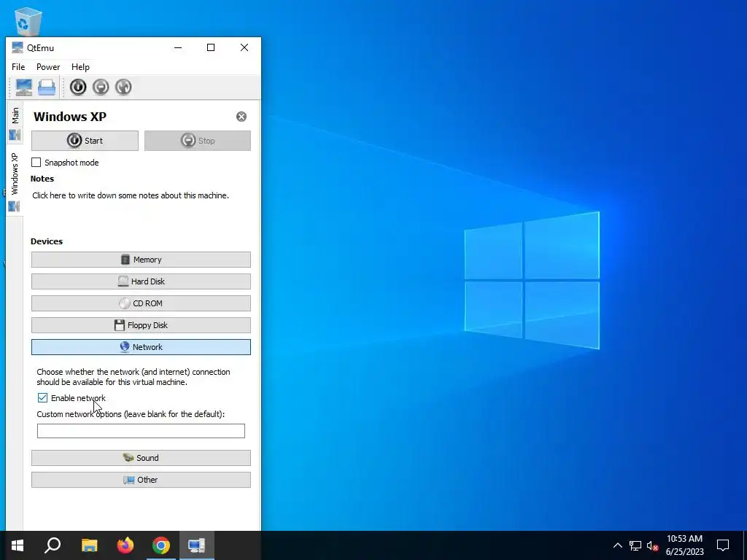Open File Explorer from taskbar
747x560 pixels.
click(89, 545)
